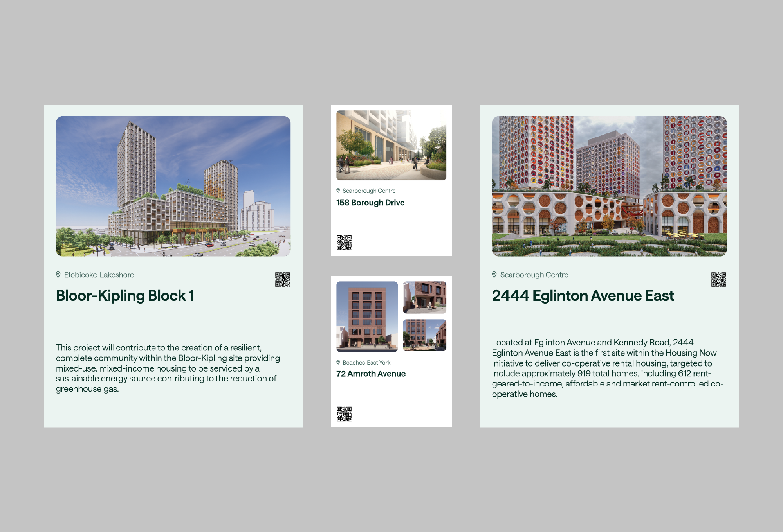The height and width of the screenshot is (532, 783).
Task: Click the location pin on 158 Borough Drive card
Action: tap(338, 191)
